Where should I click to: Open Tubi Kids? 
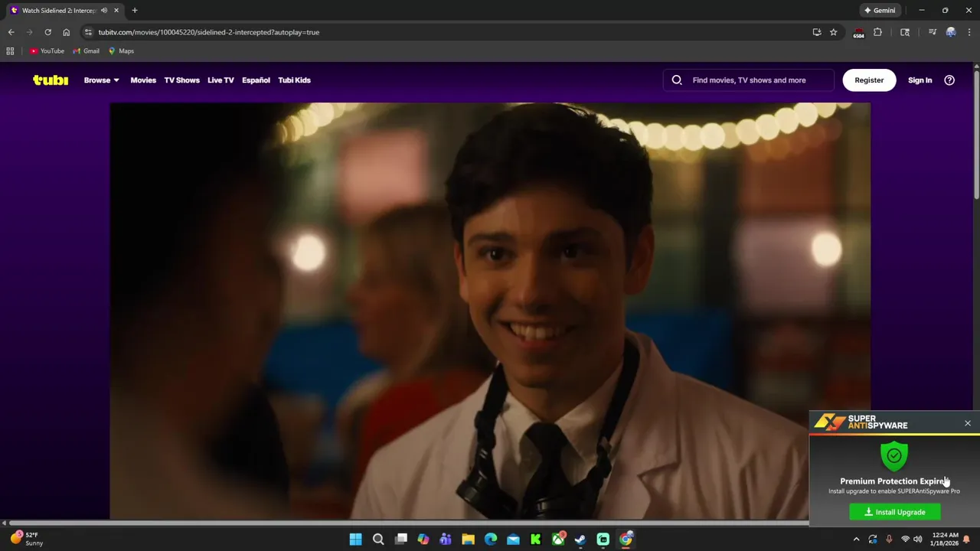(294, 80)
